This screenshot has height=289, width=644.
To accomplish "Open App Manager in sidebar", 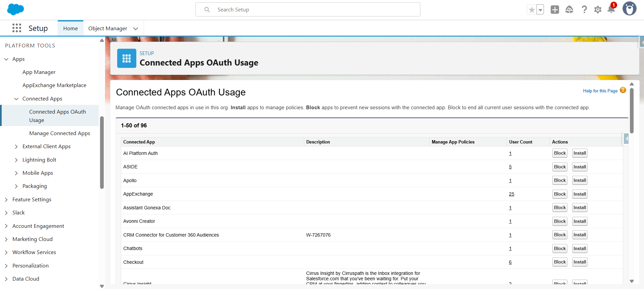I will click(39, 72).
